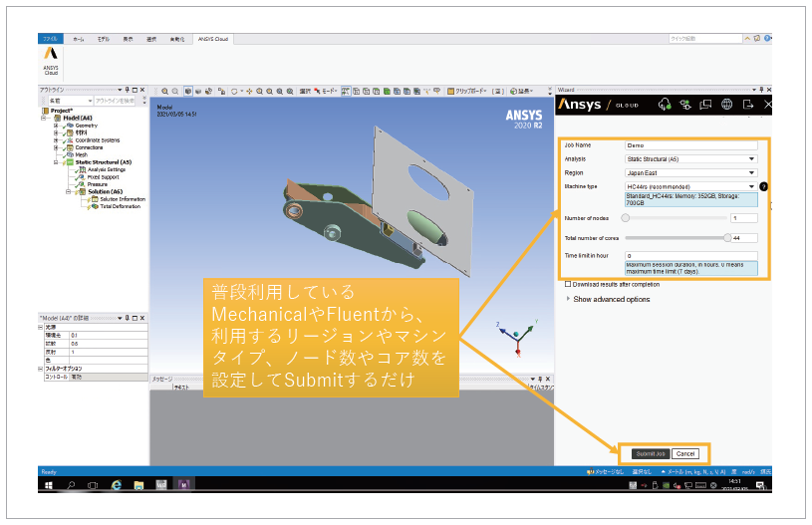The image size is (812, 525).
Task: Click the Submit Job button
Action: (651, 454)
